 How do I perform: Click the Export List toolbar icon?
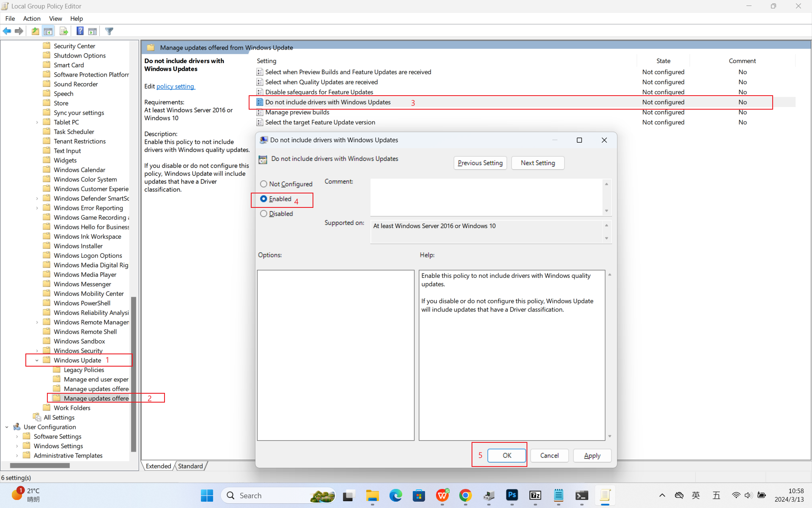[63, 31]
